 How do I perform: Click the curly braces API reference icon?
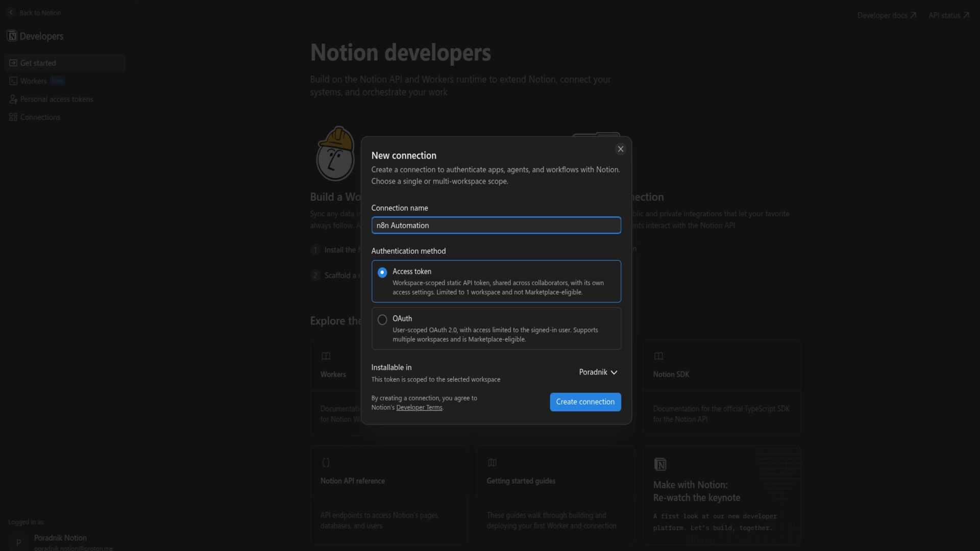326,463
